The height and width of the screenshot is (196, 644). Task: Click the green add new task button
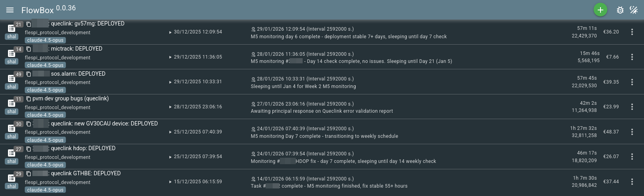[600, 10]
